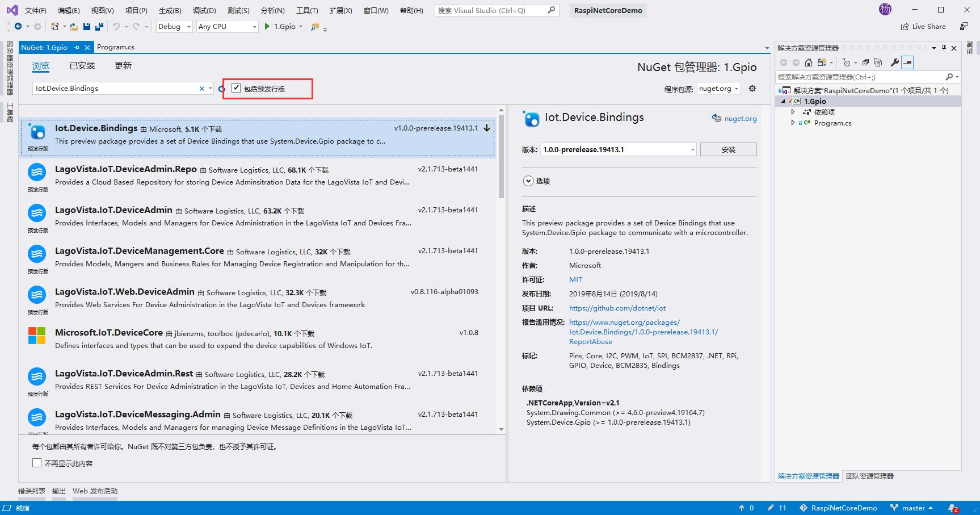Click download arrow for Iot.Device.Bindings package
980x515 pixels.
click(487, 128)
